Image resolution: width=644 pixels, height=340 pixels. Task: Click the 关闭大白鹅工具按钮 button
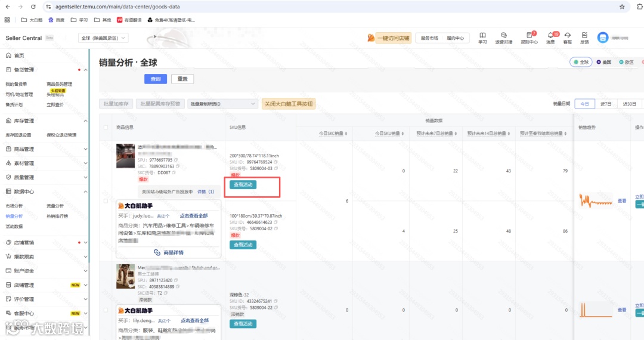point(289,104)
